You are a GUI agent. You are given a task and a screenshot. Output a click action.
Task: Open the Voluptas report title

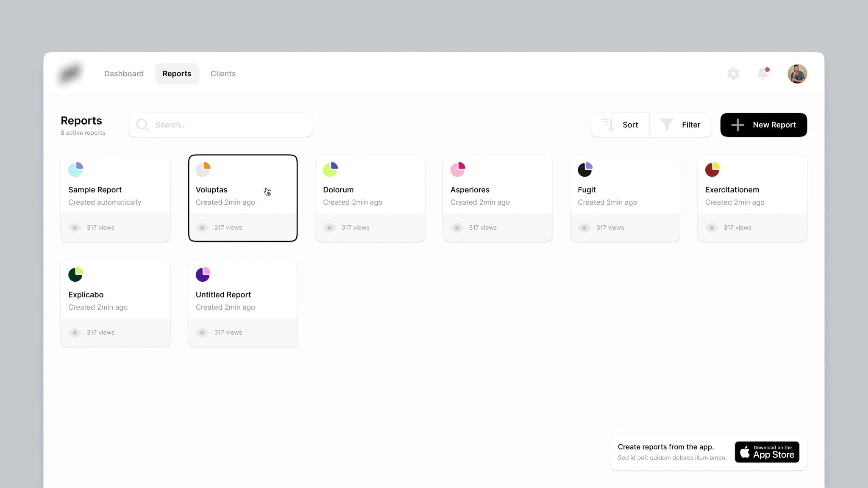pos(211,190)
